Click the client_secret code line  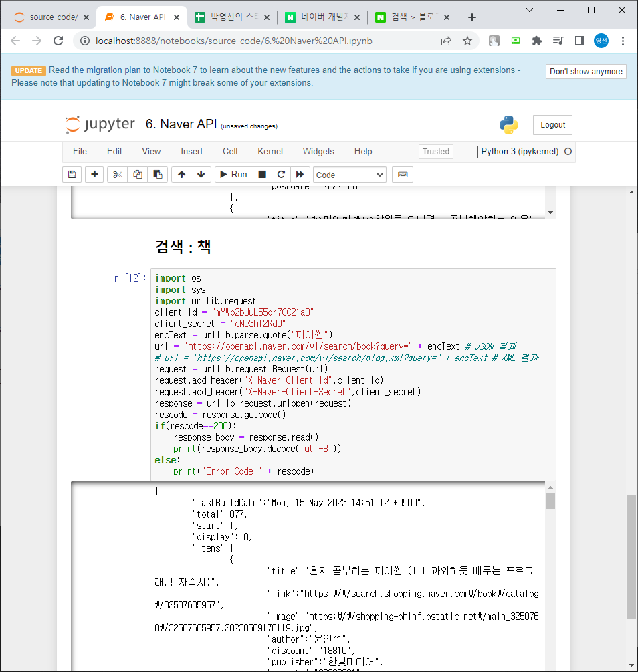pyautogui.click(x=220, y=324)
